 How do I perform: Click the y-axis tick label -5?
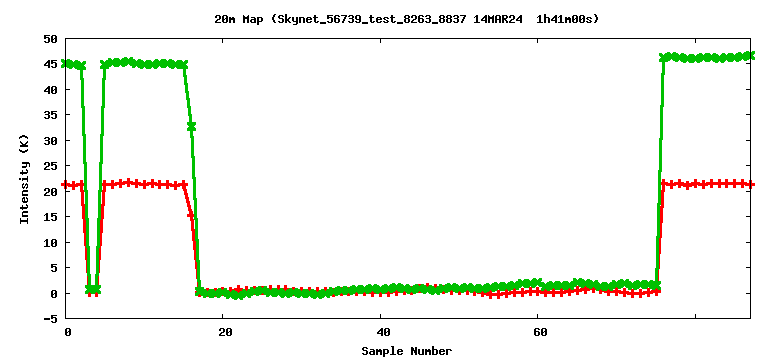(x=51, y=319)
